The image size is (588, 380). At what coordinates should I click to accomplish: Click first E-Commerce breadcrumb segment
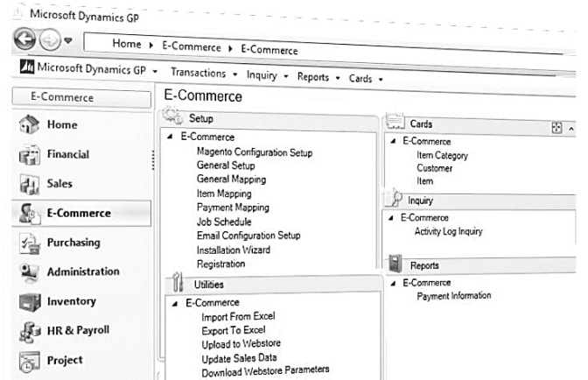tap(192, 46)
